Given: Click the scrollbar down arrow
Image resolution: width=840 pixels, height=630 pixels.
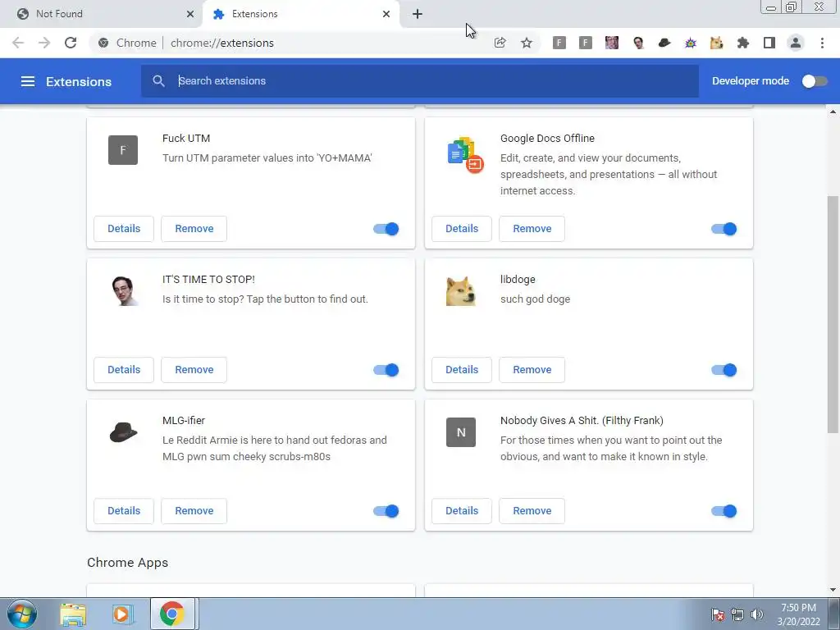Looking at the screenshot, I should coord(833,590).
